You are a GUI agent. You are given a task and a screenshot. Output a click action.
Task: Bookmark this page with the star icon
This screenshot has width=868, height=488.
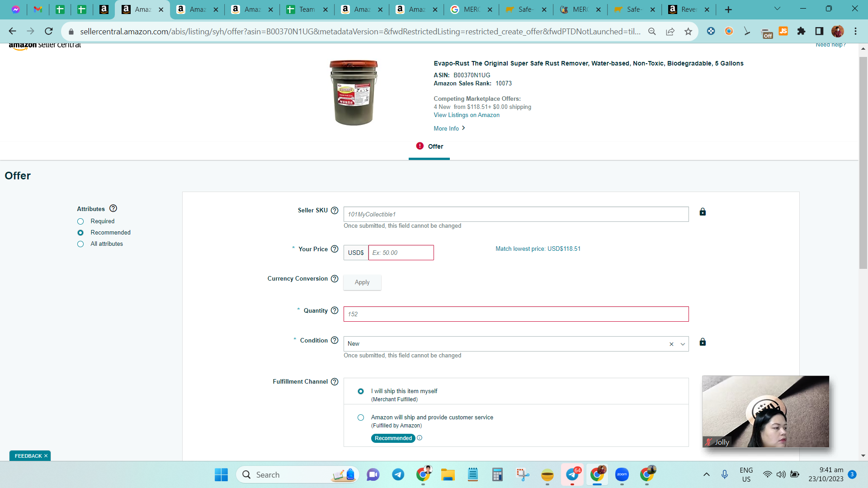coord(688,31)
